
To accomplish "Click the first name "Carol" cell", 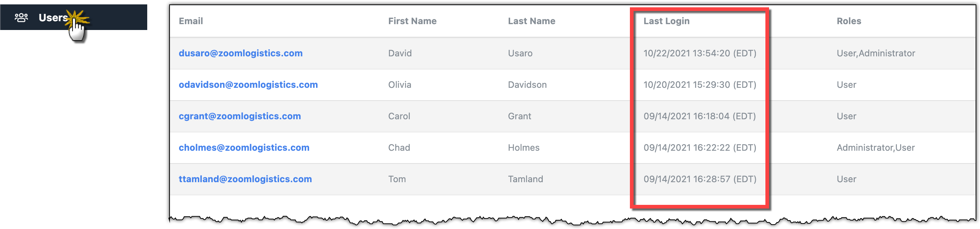I will click(399, 116).
